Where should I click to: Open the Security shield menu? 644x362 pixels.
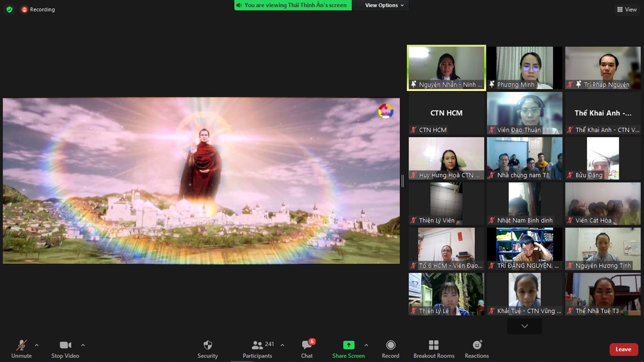208,349
